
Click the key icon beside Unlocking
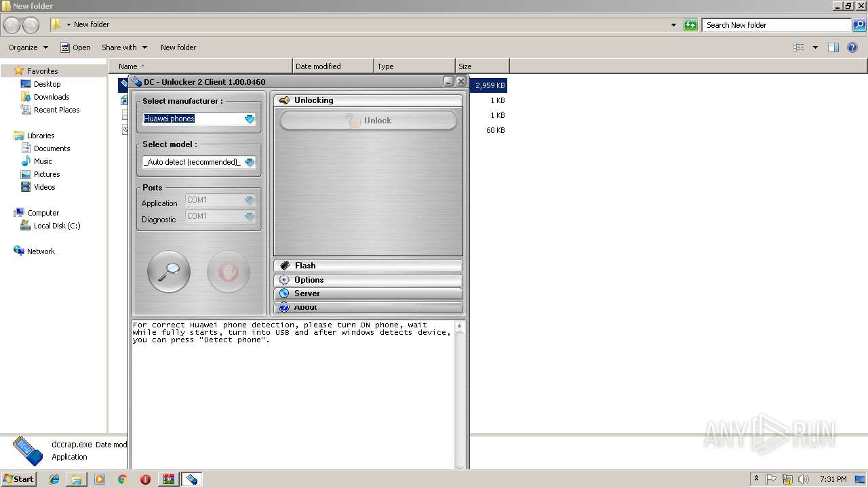coord(284,100)
